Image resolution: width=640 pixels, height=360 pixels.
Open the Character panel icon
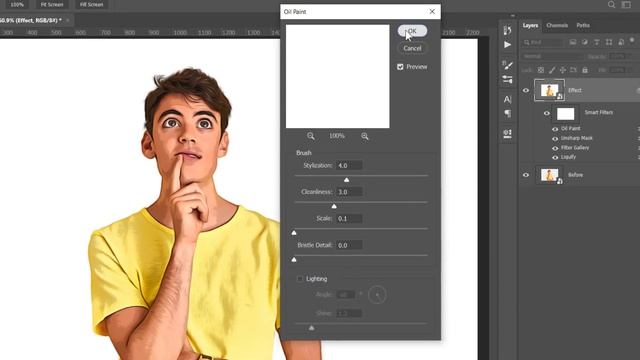coord(507,99)
